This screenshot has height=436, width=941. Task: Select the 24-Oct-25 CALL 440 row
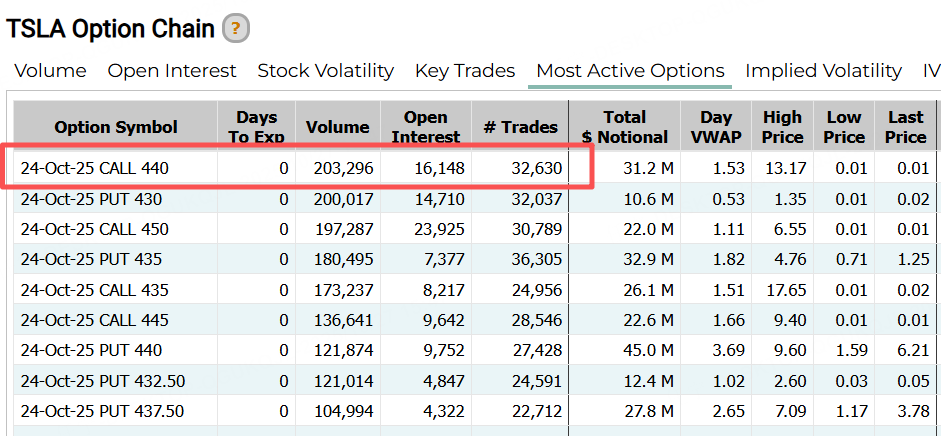coord(95,168)
